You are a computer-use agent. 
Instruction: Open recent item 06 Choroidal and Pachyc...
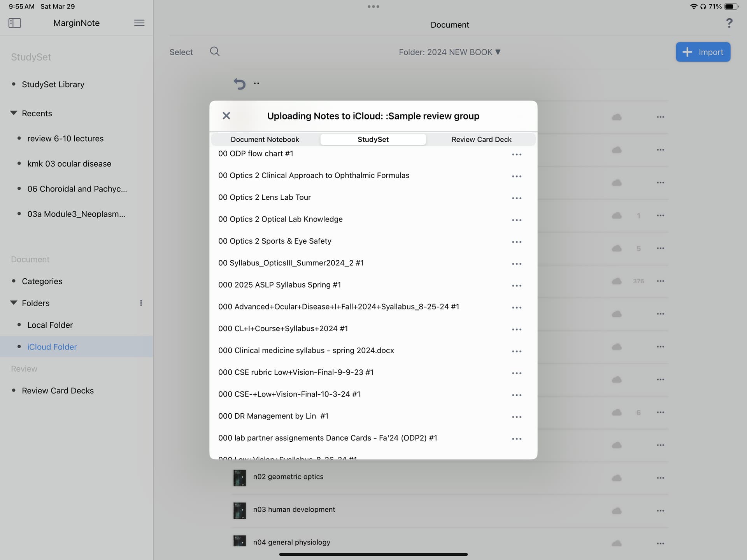point(77,189)
